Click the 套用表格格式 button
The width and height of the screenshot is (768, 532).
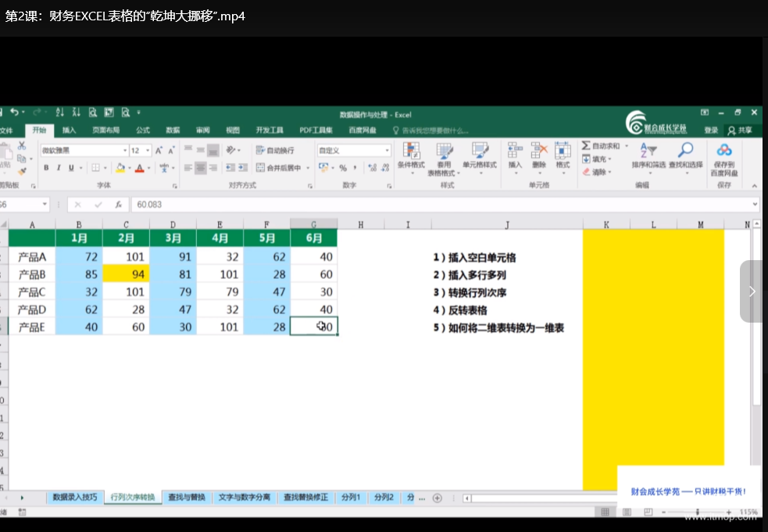445,159
